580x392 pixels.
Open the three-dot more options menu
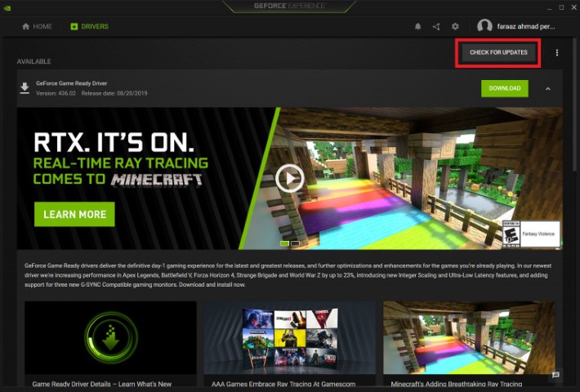pos(556,53)
